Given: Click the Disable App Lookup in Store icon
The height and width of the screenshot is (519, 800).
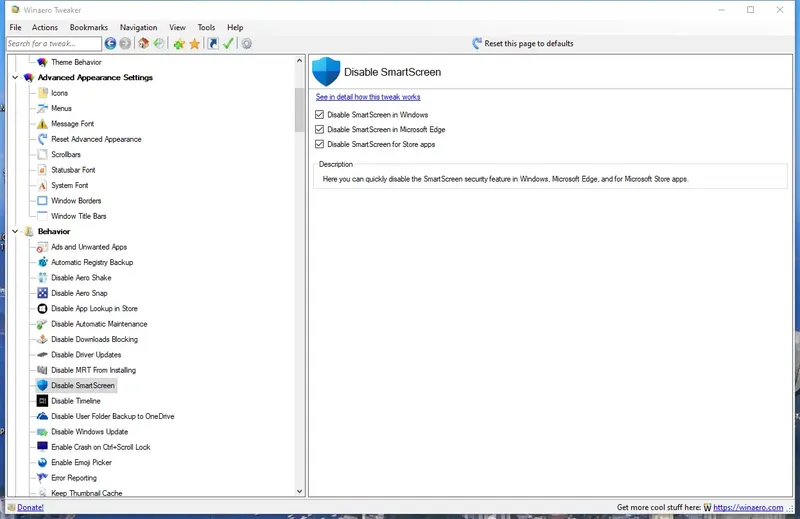Looking at the screenshot, I should (x=42, y=308).
